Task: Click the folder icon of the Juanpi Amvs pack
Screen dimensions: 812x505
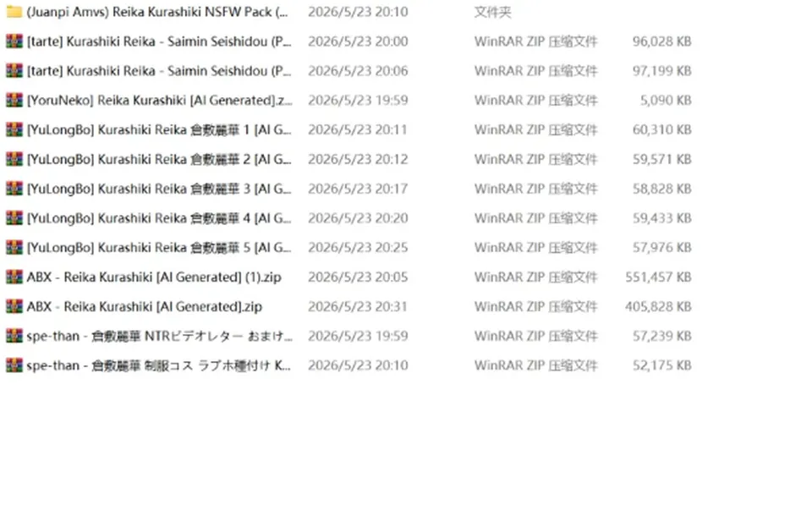Action: pos(14,11)
